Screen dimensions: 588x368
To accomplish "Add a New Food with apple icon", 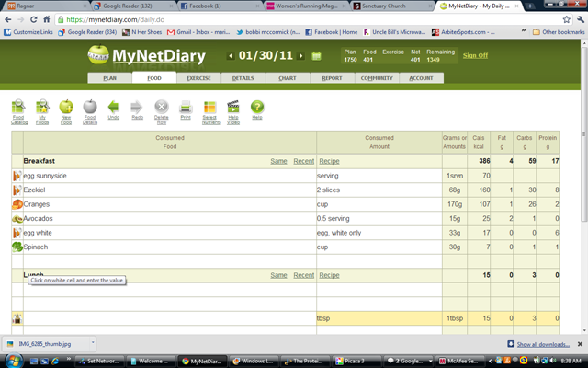I will point(66,111).
